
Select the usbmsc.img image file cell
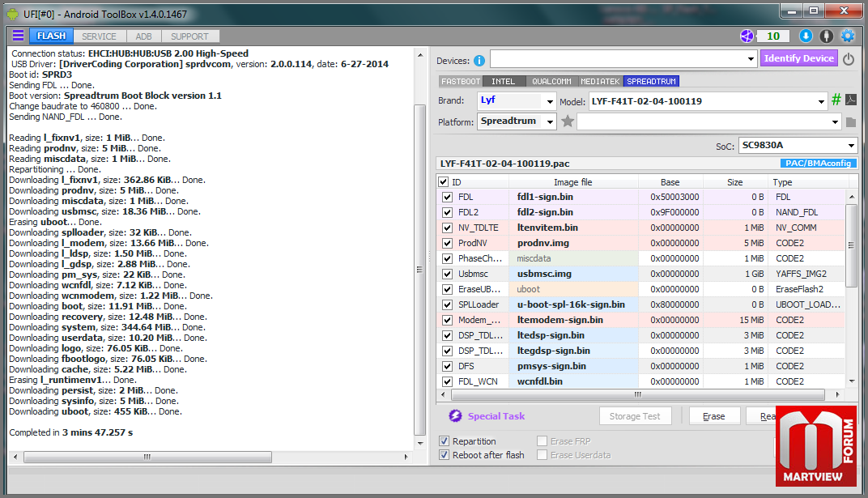573,274
